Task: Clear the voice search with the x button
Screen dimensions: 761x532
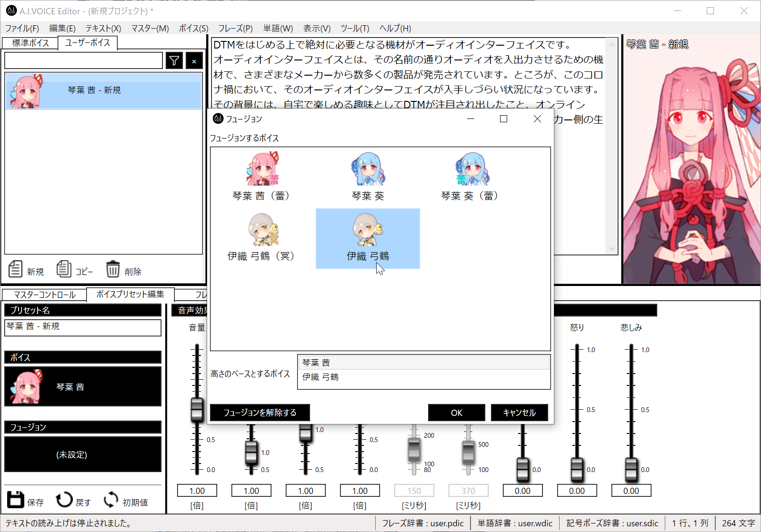Action: pyautogui.click(x=194, y=60)
